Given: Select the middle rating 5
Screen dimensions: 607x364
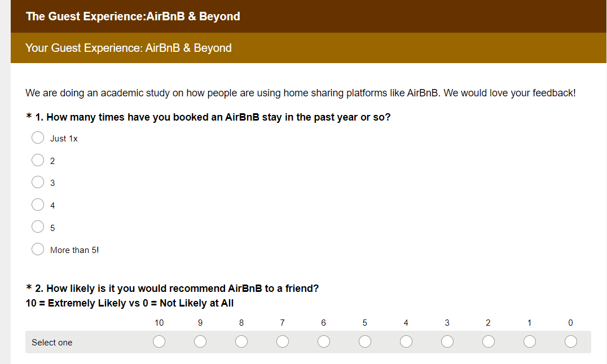Looking at the screenshot, I should [365, 342].
